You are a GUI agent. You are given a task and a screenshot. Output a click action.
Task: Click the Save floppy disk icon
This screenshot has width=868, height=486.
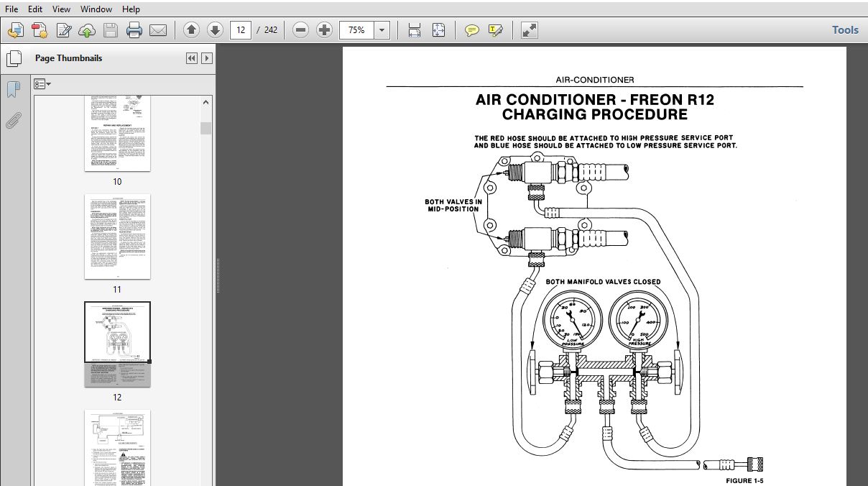click(x=110, y=30)
